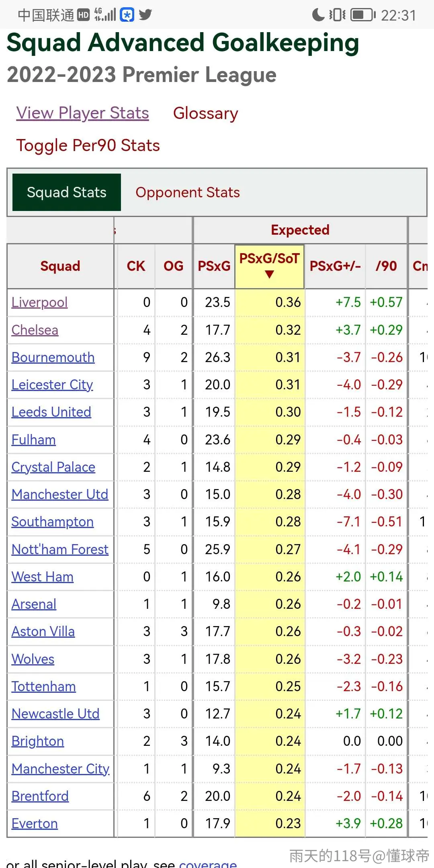Open the Glossary link

[x=205, y=113]
